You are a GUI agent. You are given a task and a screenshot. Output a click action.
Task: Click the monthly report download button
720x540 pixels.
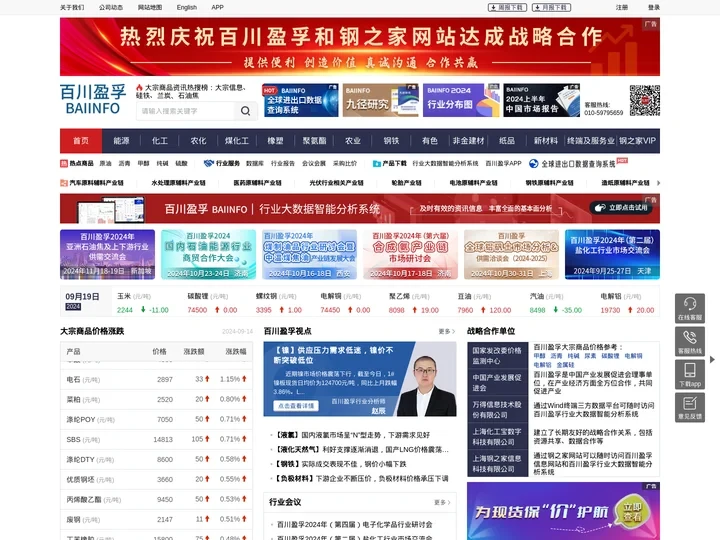(x=551, y=7)
